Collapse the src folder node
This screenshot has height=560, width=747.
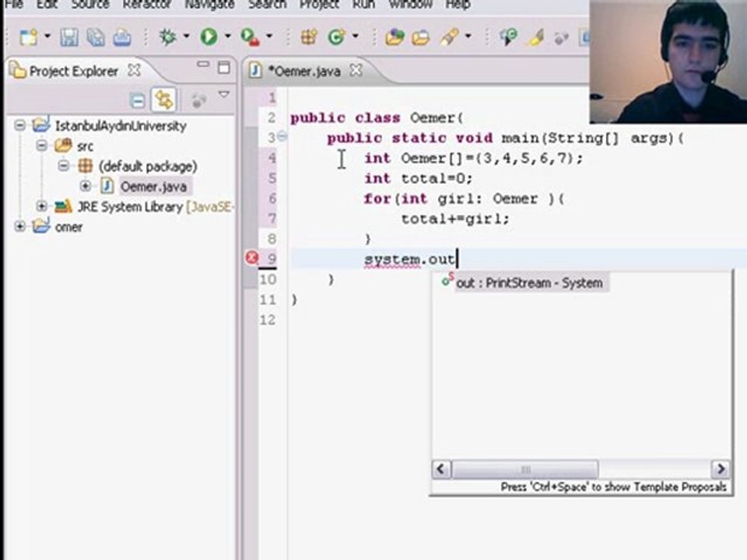click(41, 145)
